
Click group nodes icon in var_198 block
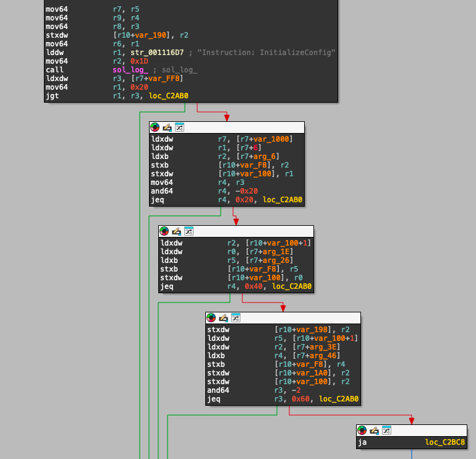(x=236, y=318)
